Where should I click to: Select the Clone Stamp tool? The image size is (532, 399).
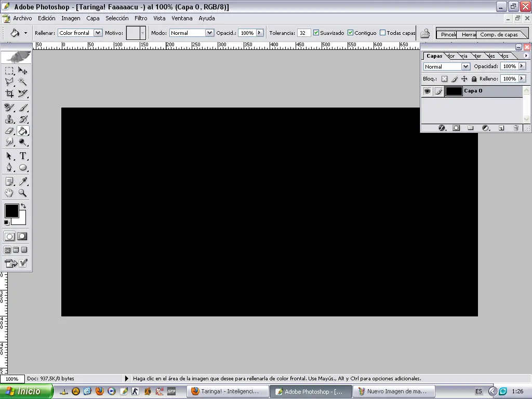9,119
